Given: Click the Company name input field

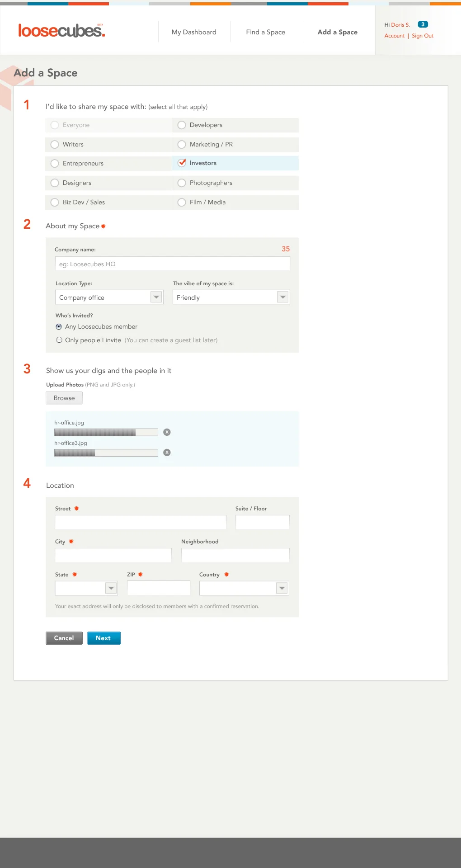Looking at the screenshot, I should (x=172, y=264).
